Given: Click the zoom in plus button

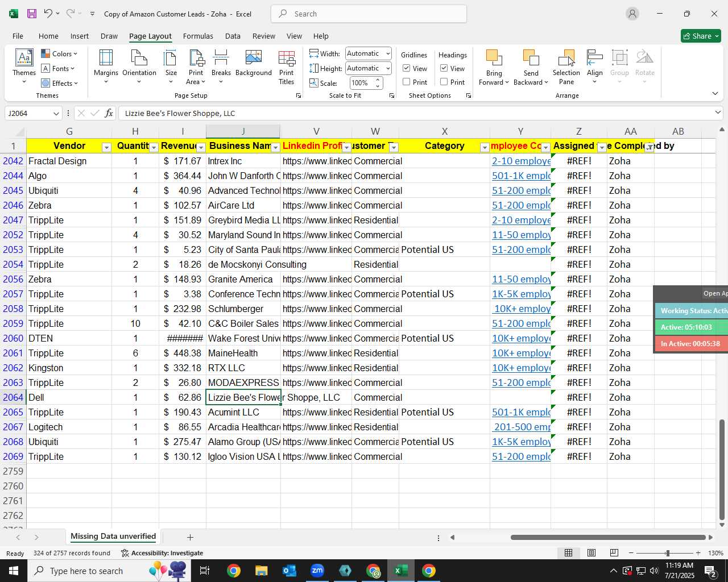Looking at the screenshot, I should (698, 553).
